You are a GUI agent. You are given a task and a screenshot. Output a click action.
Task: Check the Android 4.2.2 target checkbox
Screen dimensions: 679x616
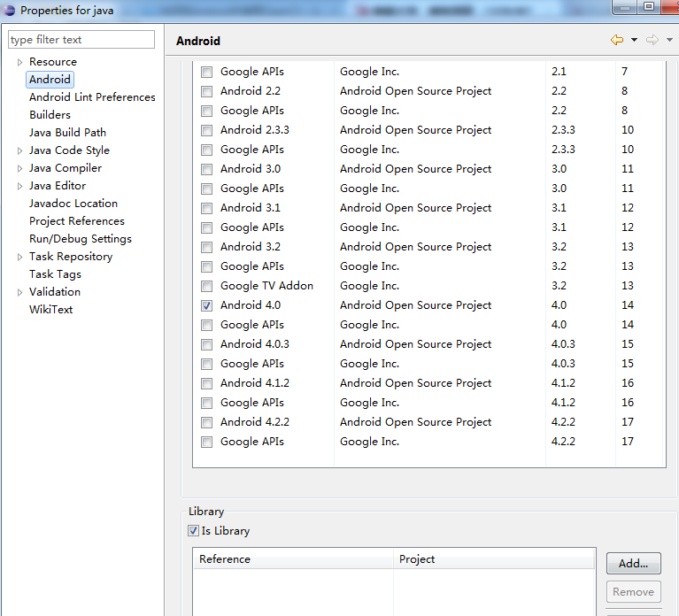click(x=206, y=422)
